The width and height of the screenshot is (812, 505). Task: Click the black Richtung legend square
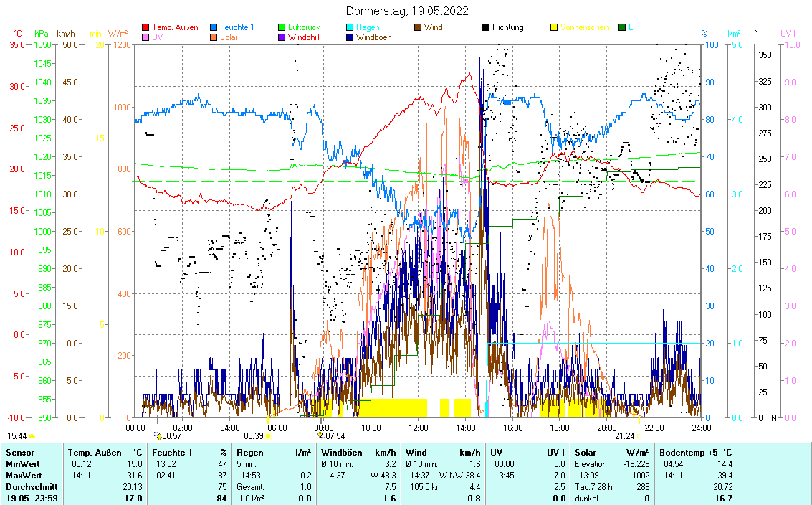(485, 28)
